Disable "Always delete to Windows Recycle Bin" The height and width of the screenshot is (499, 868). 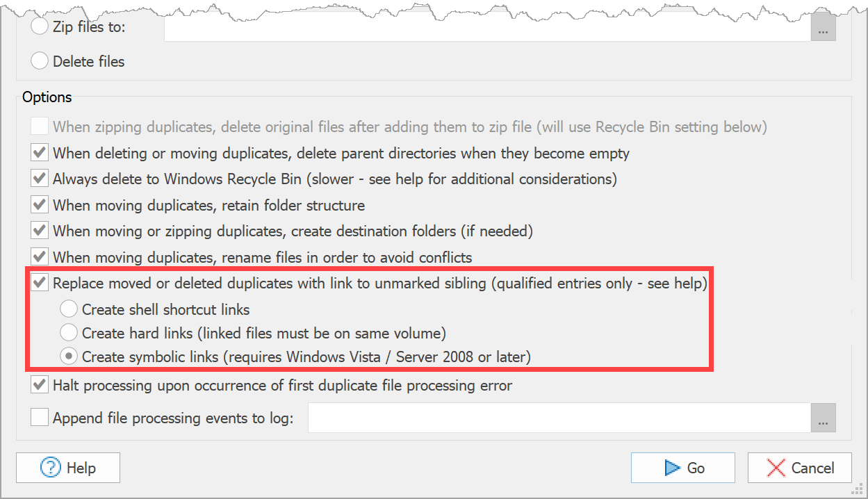(40, 179)
